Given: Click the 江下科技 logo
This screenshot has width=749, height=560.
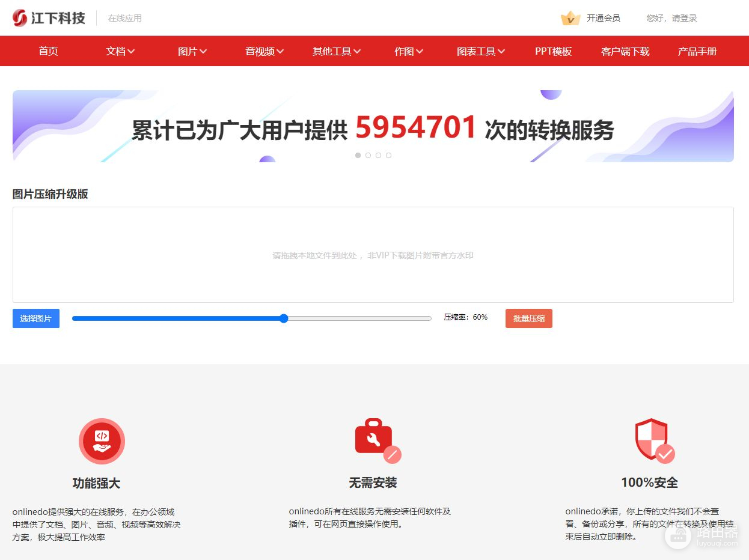Looking at the screenshot, I should [x=49, y=18].
